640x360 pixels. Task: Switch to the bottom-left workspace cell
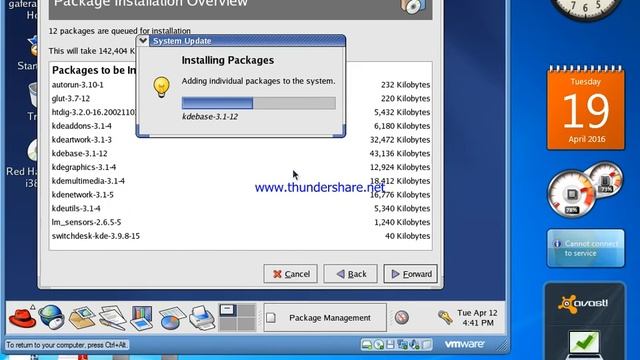click(227, 324)
